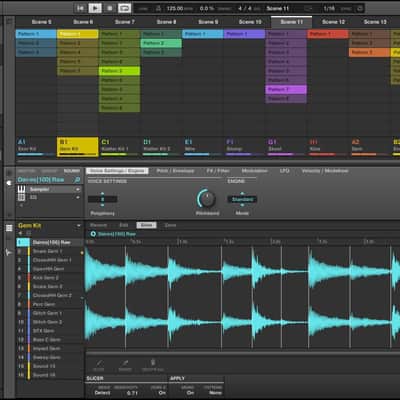
Task: Select the orange pattern under Scene 13
Action: tap(369, 52)
